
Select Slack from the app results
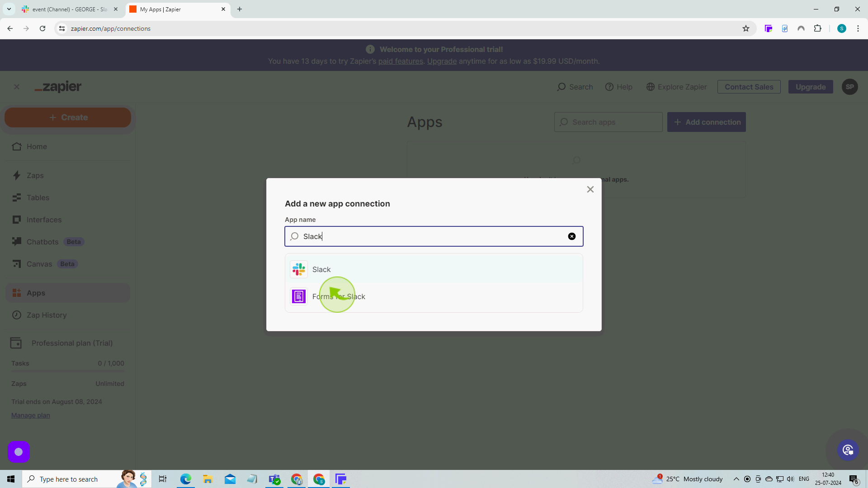[x=434, y=269]
